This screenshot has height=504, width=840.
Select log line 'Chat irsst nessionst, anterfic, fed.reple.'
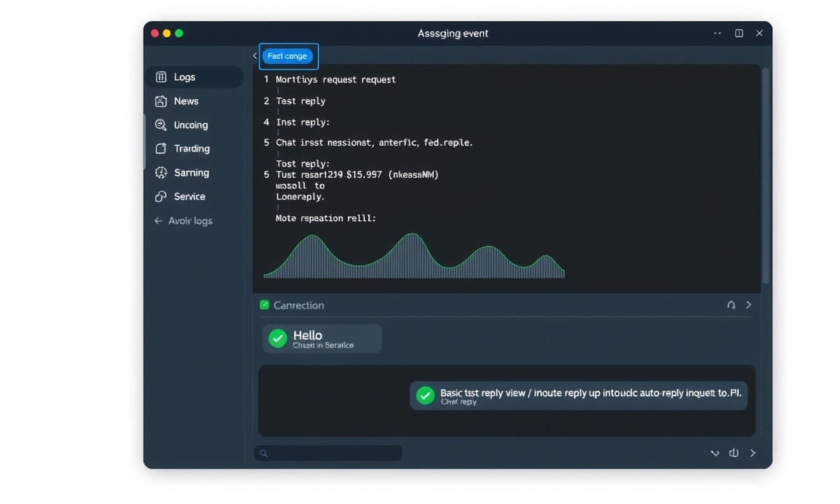[374, 142]
